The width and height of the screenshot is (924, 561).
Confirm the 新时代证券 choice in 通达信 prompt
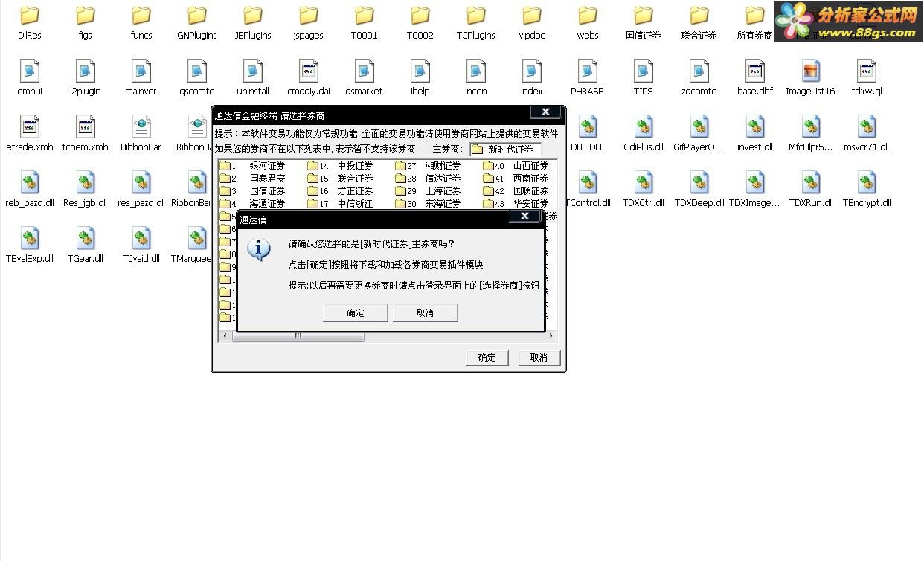pyautogui.click(x=356, y=313)
